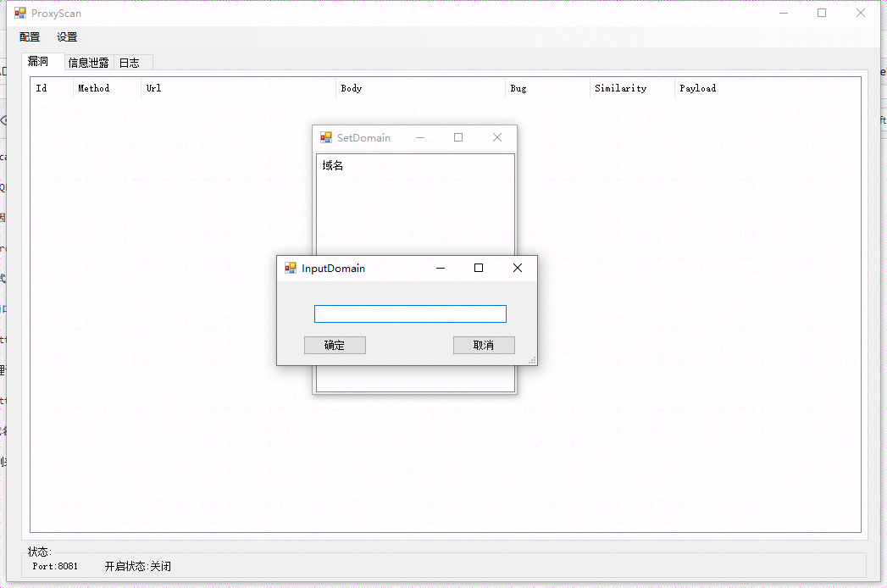Confirm with the 确定 button
The image size is (887, 588).
coord(335,345)
